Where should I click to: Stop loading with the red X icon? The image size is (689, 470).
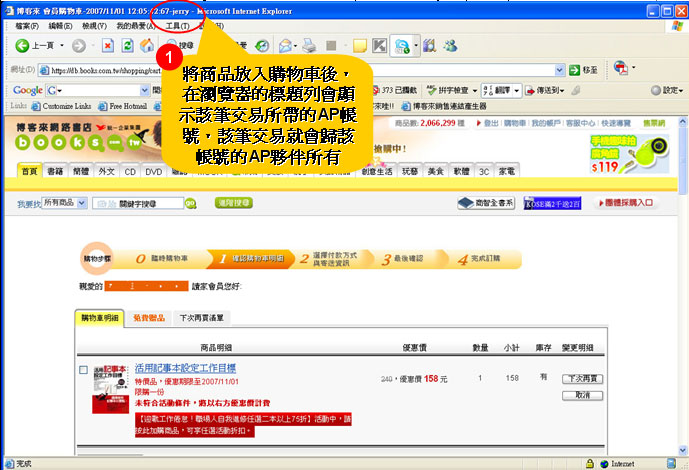108,46
